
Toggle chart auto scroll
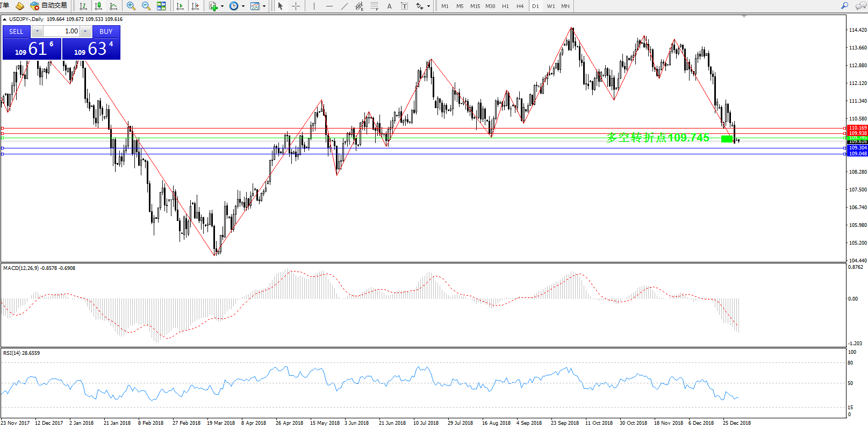tap(180, 6)
